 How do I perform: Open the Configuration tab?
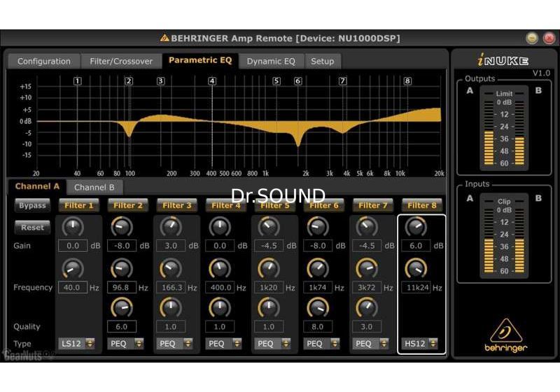point(44,62)
